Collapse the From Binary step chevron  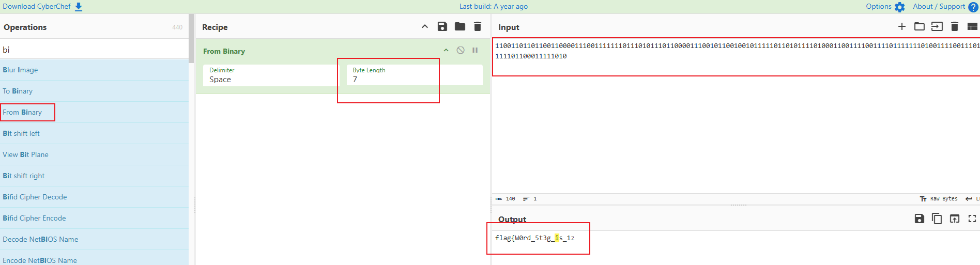(446, 50)
